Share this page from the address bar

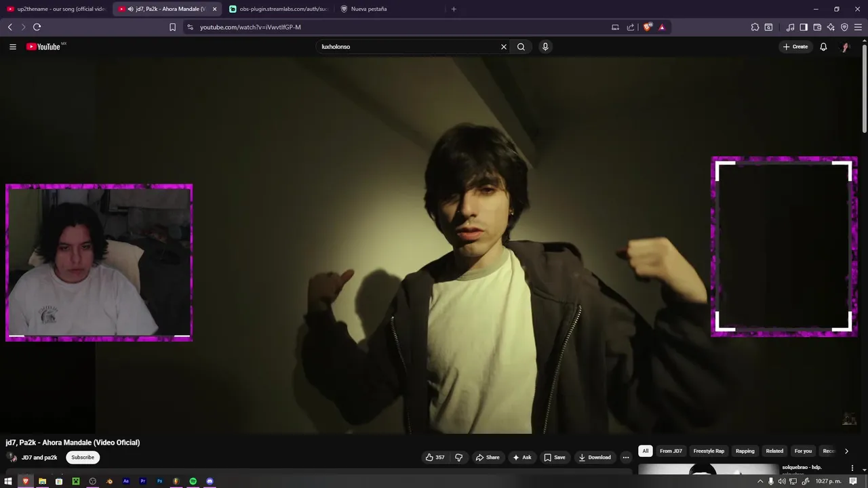tap(631, 27)
